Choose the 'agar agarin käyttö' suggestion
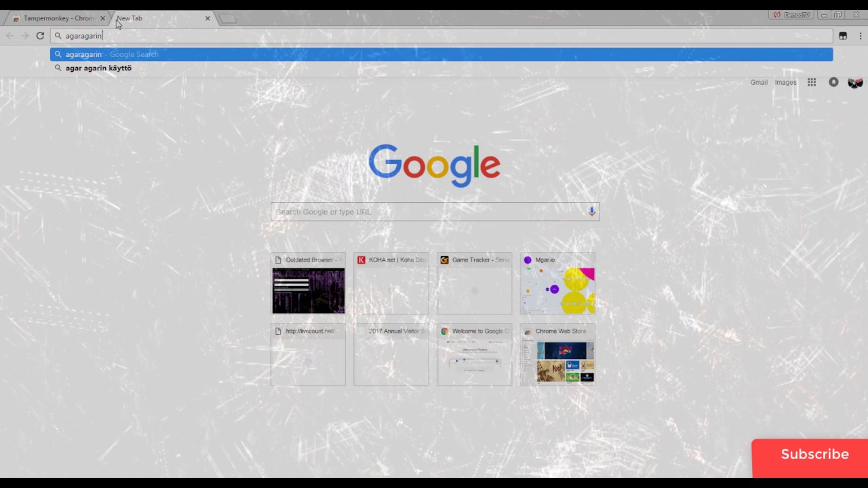 coord(441,68)
